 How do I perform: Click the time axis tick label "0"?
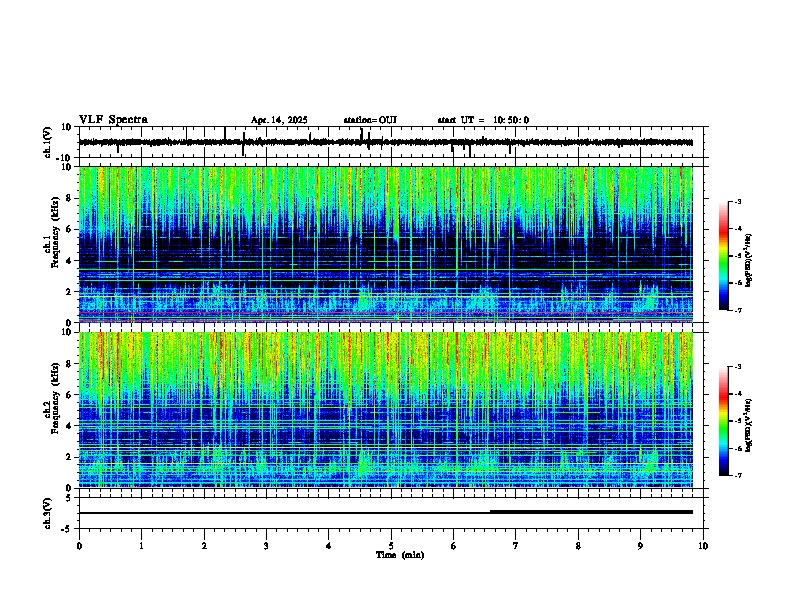point(79,546)
